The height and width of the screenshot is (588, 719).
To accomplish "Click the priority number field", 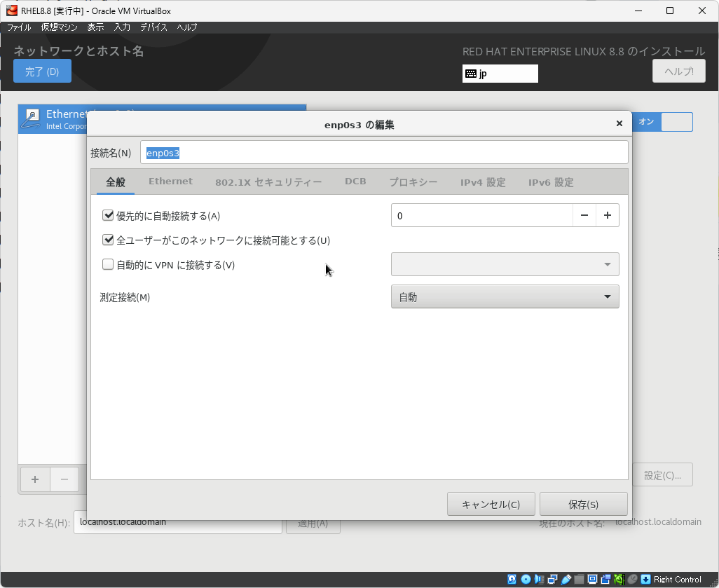I will [482, 215].
